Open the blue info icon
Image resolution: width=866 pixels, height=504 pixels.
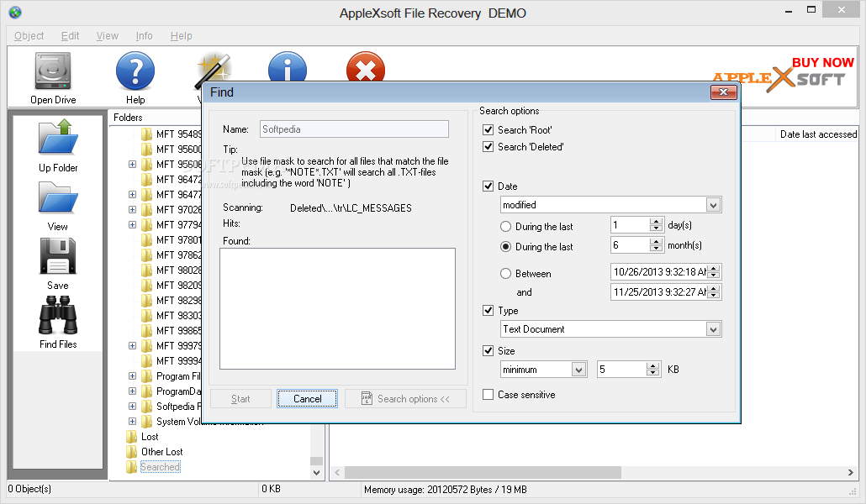[288, 67]
